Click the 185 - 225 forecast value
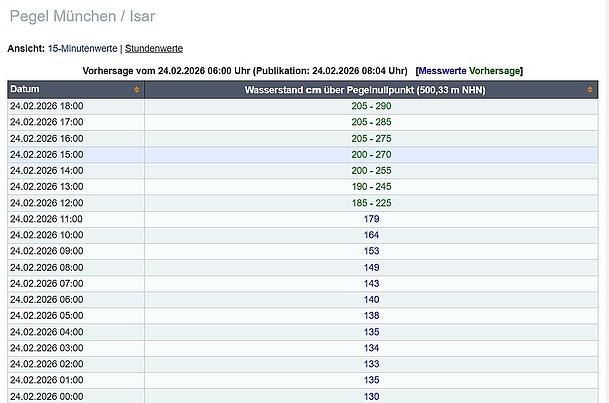 point(371,202)
